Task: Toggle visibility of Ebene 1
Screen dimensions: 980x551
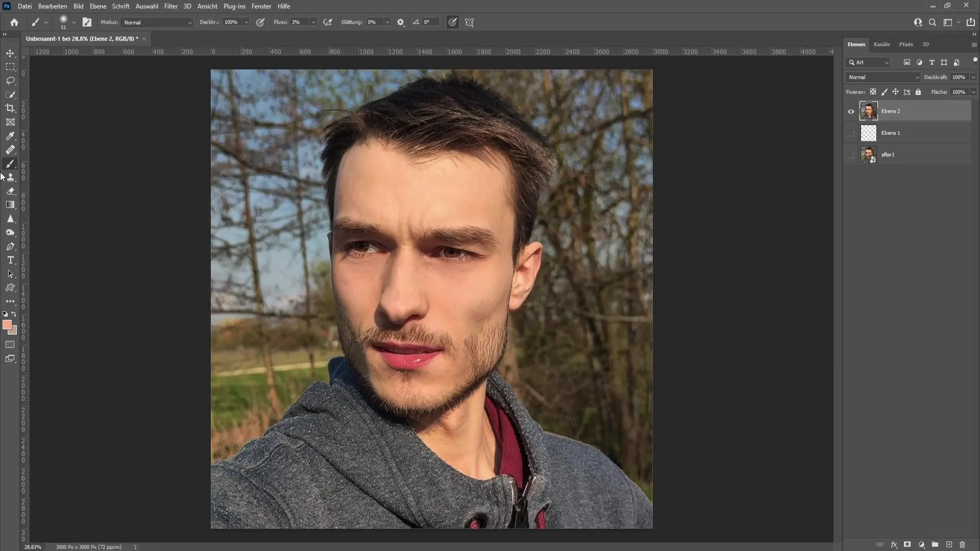Action: coord(850,133)
